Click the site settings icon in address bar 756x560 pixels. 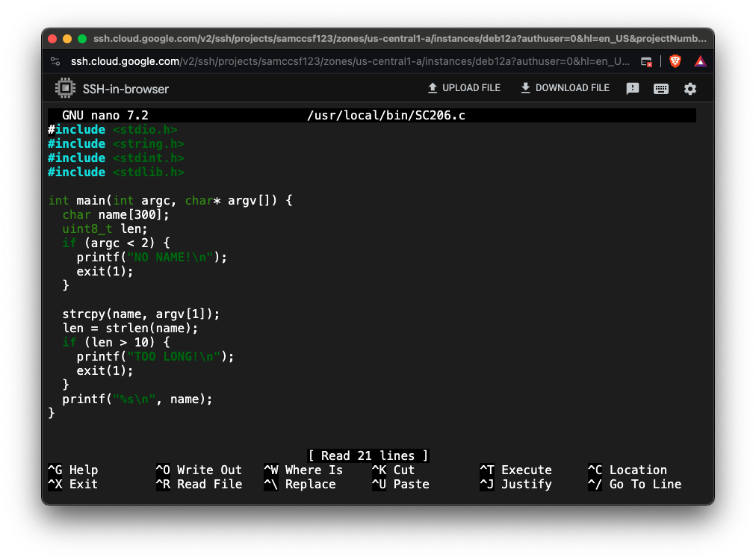point(55,61)
